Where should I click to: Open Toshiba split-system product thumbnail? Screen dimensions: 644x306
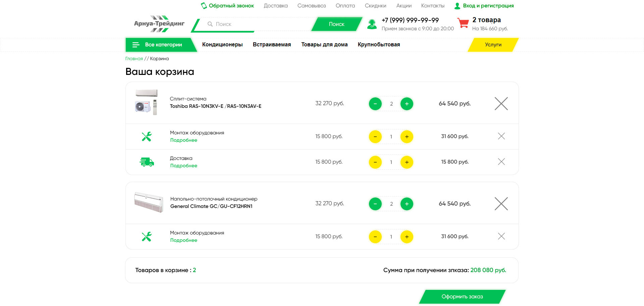pyautogui.click(x=146, y=102)
